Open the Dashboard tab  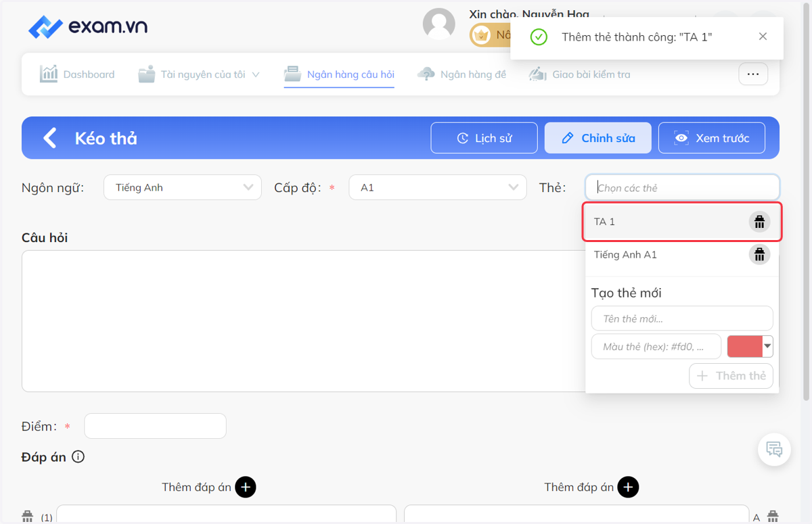(77, 74)
